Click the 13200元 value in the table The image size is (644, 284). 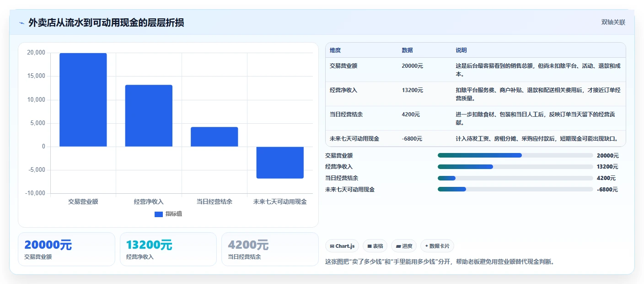click(x=413, y=90)
